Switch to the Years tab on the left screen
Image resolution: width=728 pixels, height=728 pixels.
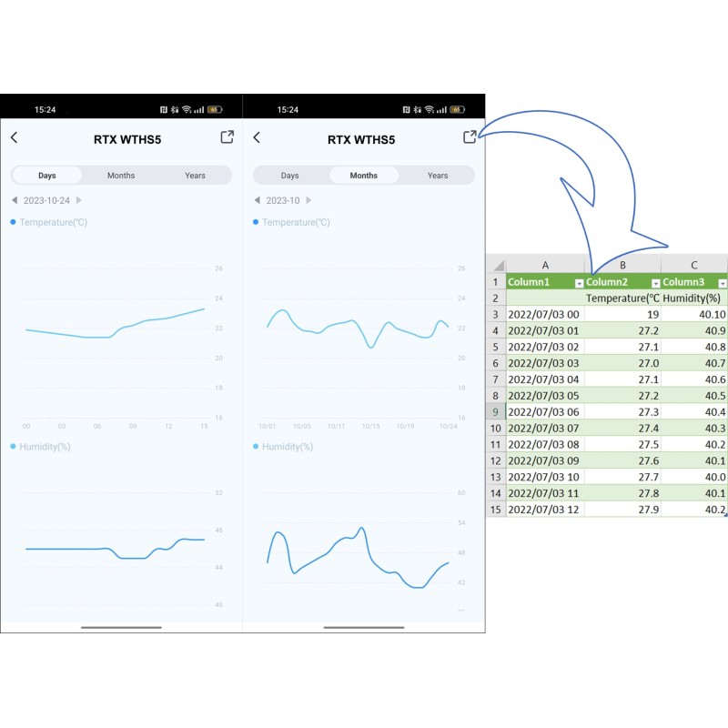coord(195,176)
